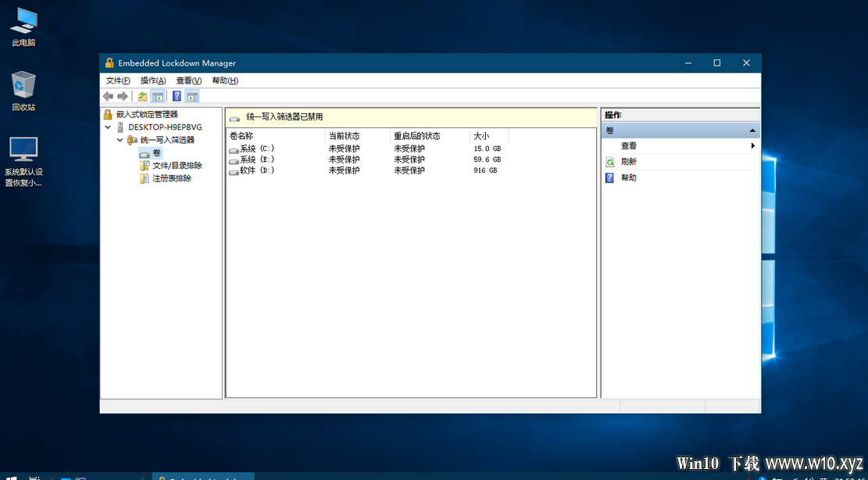The height and width of the screenshot is (480, 868).
Task: Click the drive icon in the 统一写入筛选器已禁用 banner
Action: (x=234, y=118)
